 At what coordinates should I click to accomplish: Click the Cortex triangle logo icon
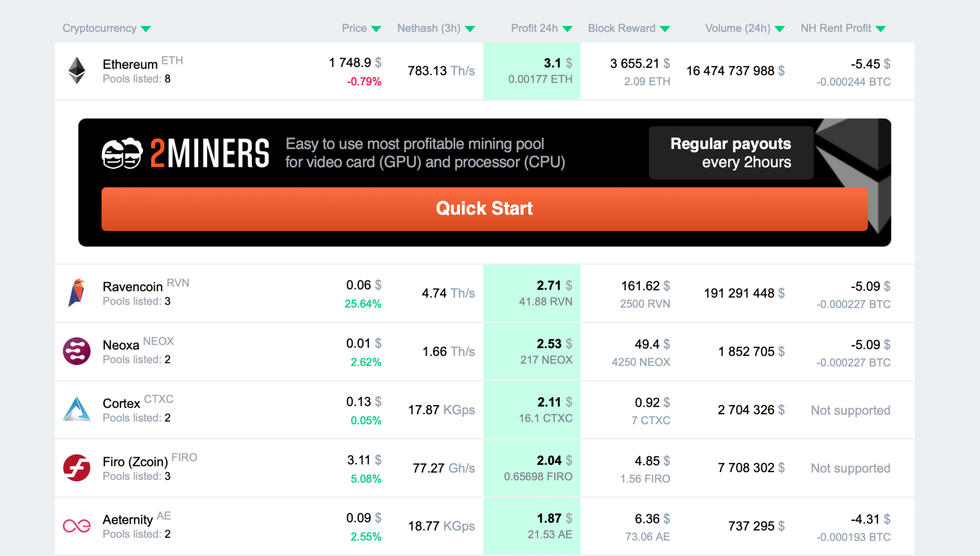pyautogui.click(x=77, y=409)
